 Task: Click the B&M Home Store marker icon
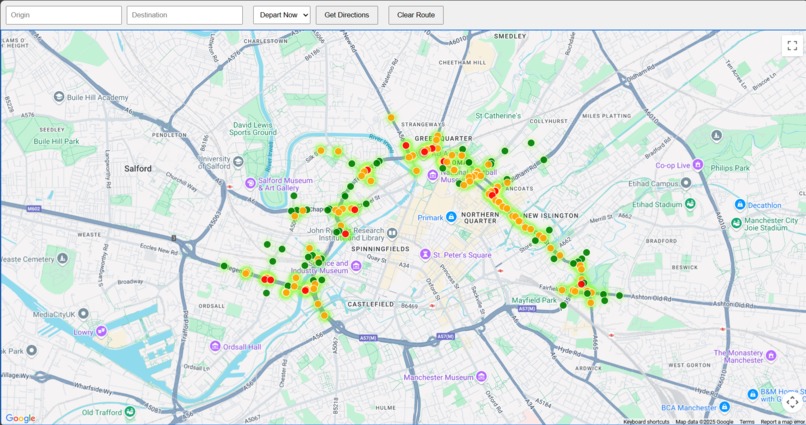tap(753, 394)
